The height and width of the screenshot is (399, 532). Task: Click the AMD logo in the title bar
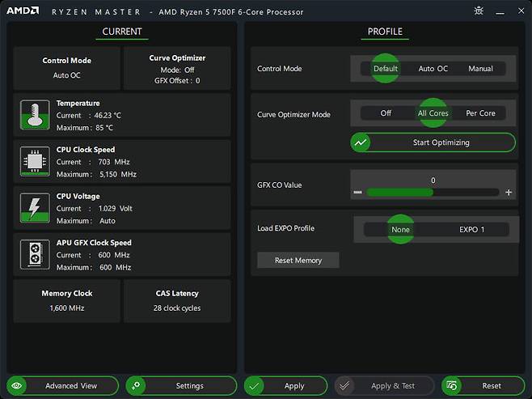(x=23, y=11)
